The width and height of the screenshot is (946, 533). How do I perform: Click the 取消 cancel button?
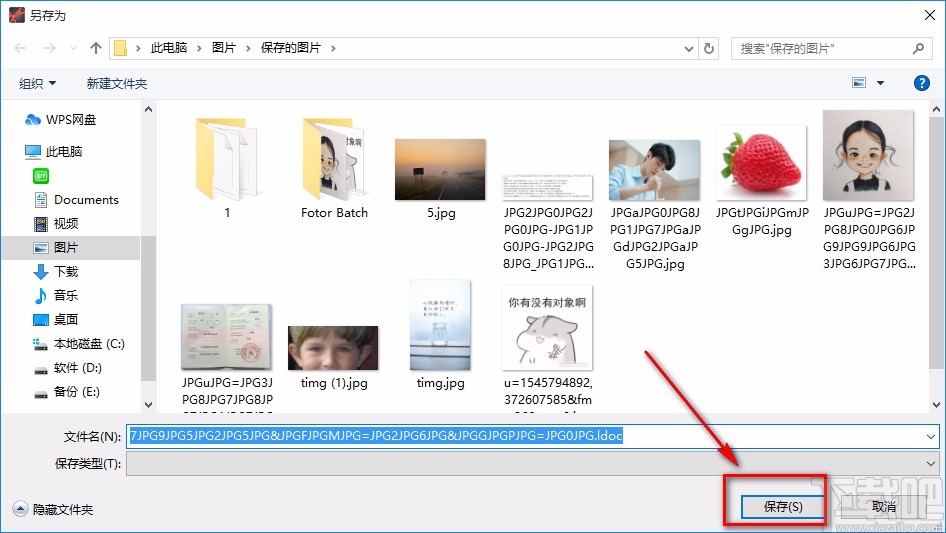click(884, 506)
